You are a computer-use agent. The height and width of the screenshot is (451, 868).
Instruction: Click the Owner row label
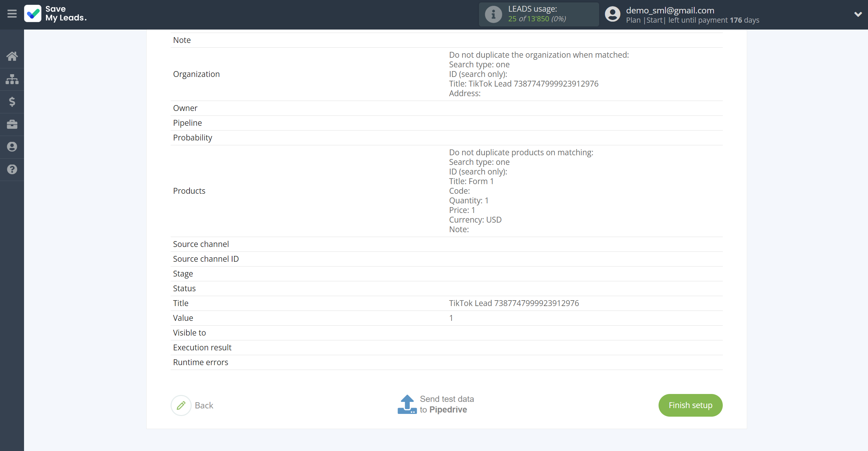[185, 108]
